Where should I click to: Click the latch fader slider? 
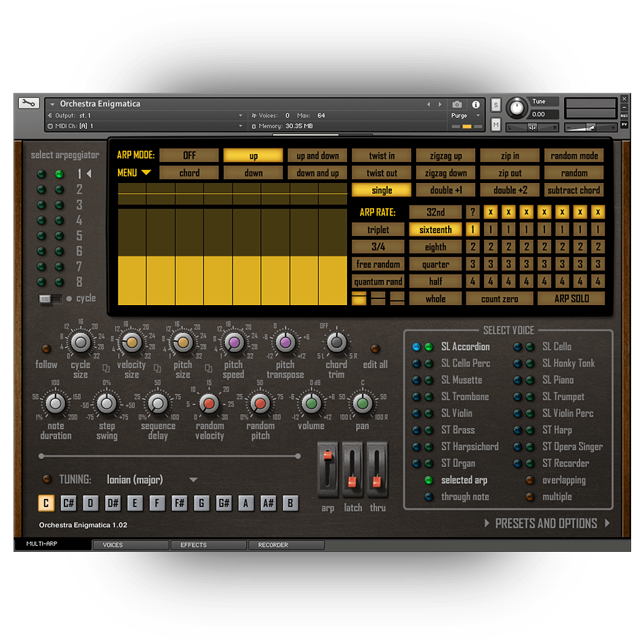coord(352,481)
